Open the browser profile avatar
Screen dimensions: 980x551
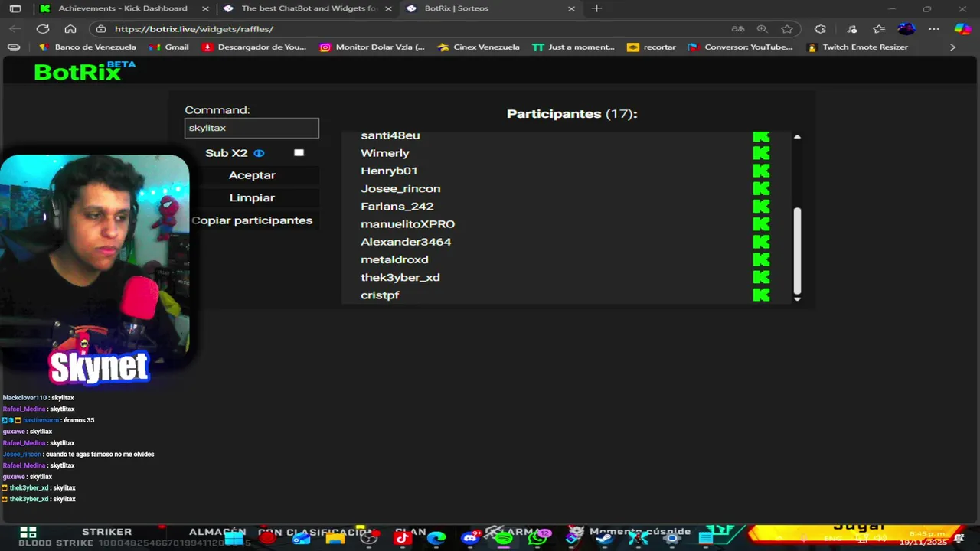[906, 29]
